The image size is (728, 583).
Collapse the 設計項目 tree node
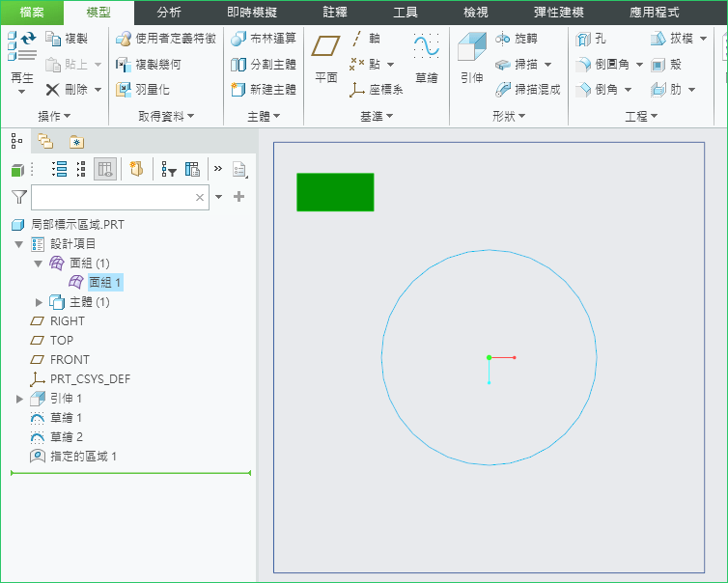point(19,244)
